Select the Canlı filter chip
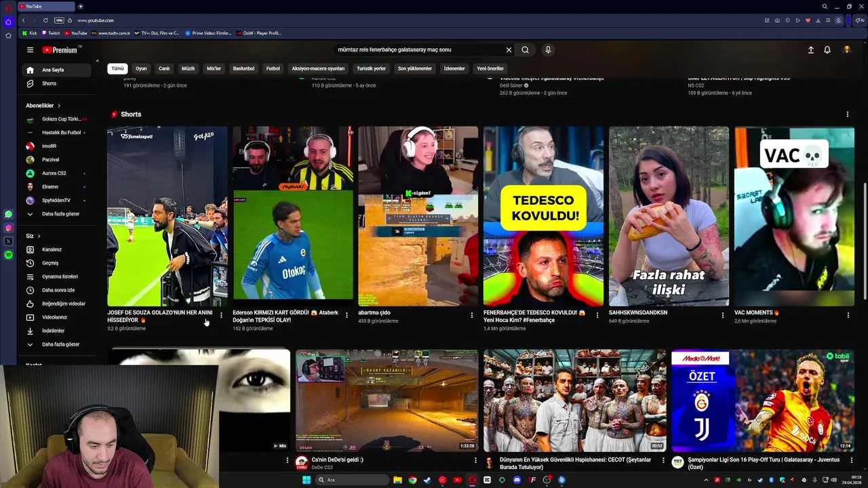Viewport: 868px width, 488px height. (x=164, y=68)
